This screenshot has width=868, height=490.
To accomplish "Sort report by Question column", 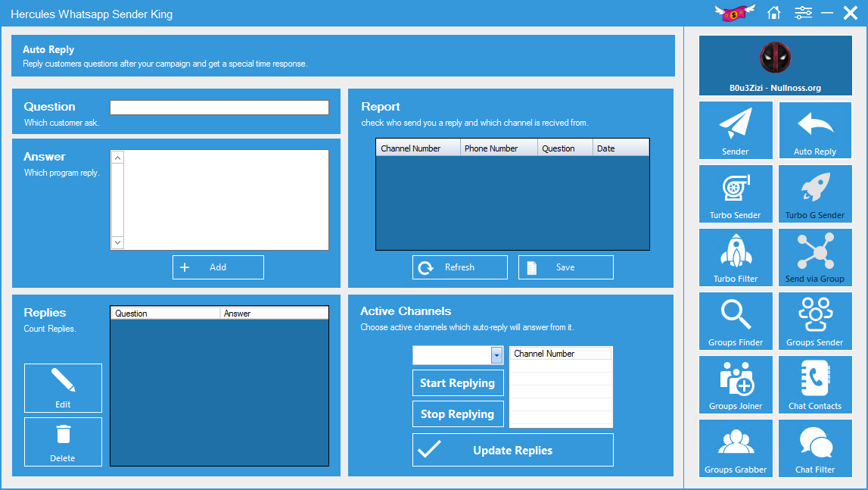I will coord(565,148).
